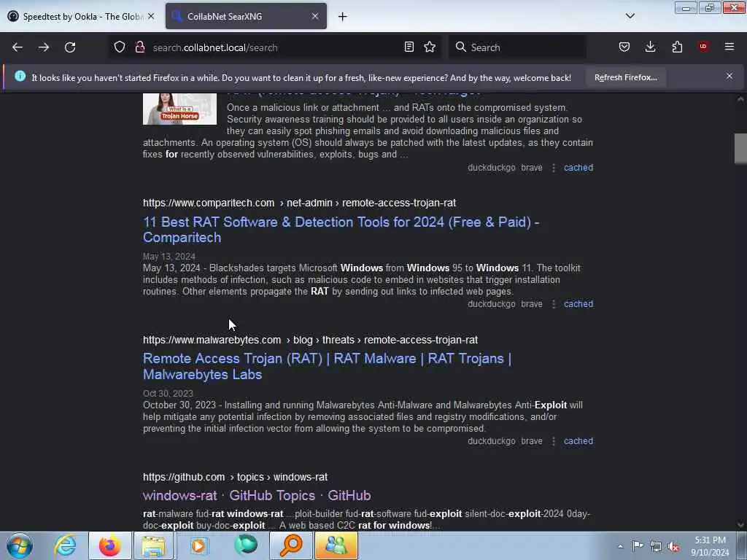Dismiss the Firefox refresh notification bar
The width and height of the screenshot is (747, 560).
(x=729, y=76)
